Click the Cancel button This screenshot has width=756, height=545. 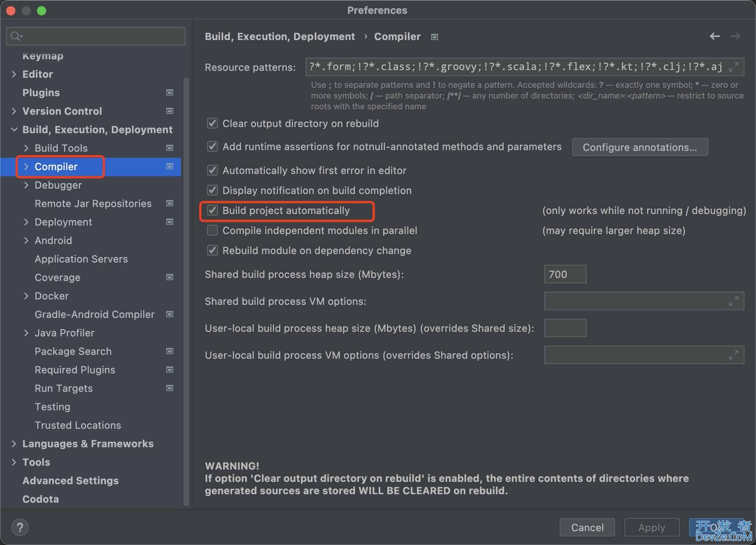coord(587,527)
